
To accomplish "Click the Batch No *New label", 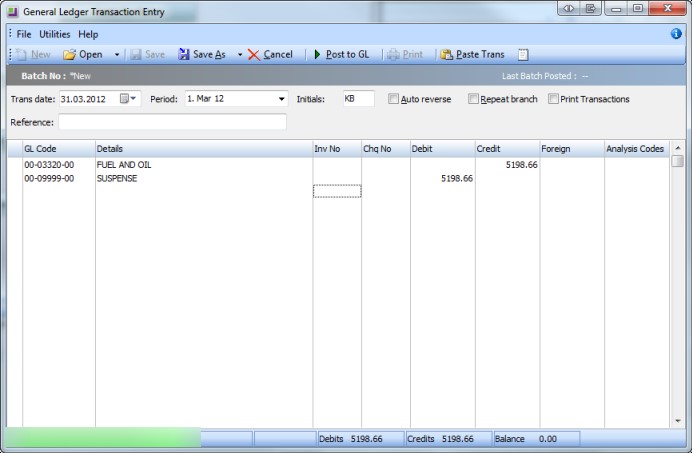I will (x=56, y=76).
